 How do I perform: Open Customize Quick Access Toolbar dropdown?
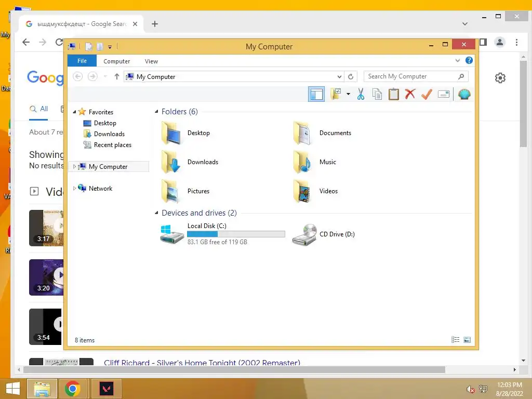click(110, 47)
